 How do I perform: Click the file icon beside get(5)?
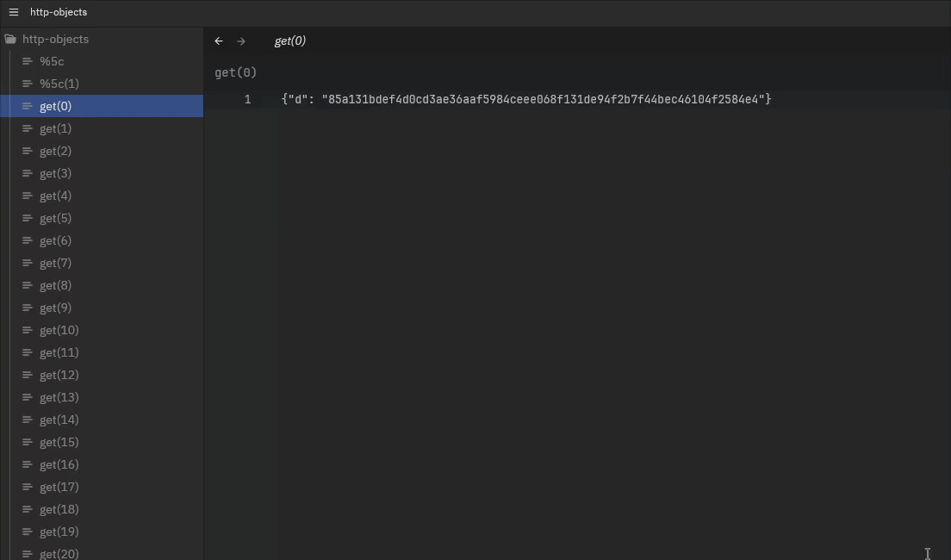tap(27, 218)
